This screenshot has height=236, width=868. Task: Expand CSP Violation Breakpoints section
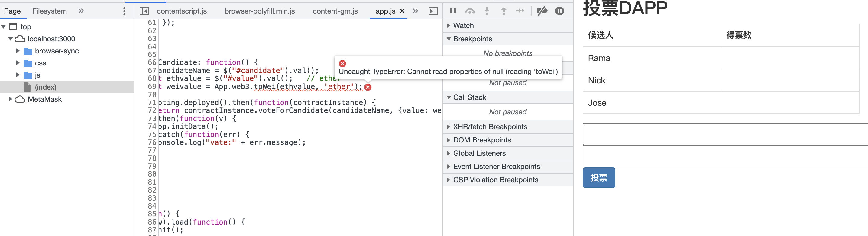508,180
